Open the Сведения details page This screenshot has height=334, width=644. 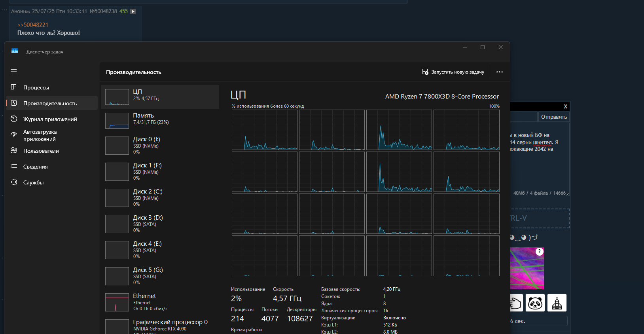pyautogui.click(x=52, y=166)
